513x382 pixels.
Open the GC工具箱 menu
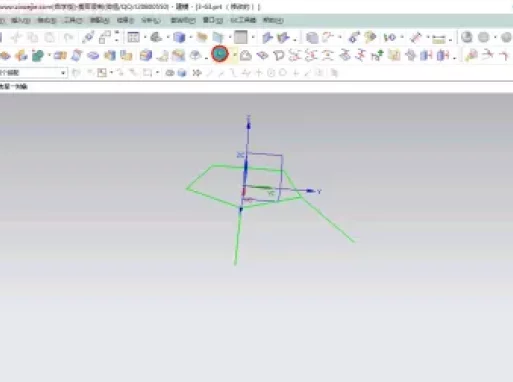pos(243,20)
